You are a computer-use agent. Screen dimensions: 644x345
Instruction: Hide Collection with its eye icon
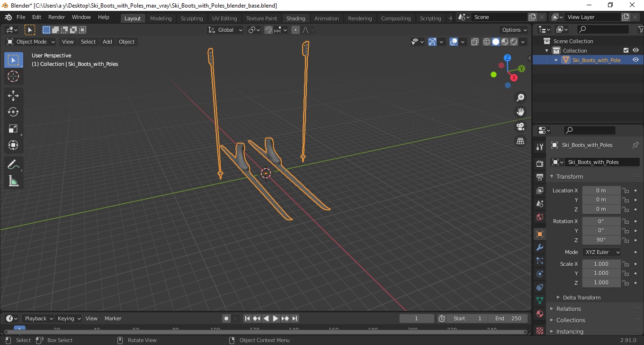(x=635, y=50)
